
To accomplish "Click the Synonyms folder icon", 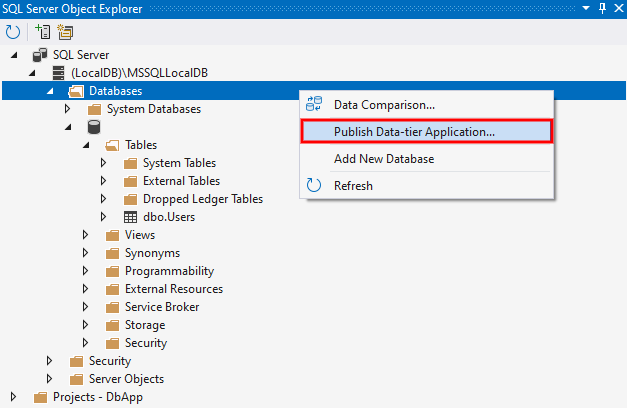I will click(x=112, y=253).
